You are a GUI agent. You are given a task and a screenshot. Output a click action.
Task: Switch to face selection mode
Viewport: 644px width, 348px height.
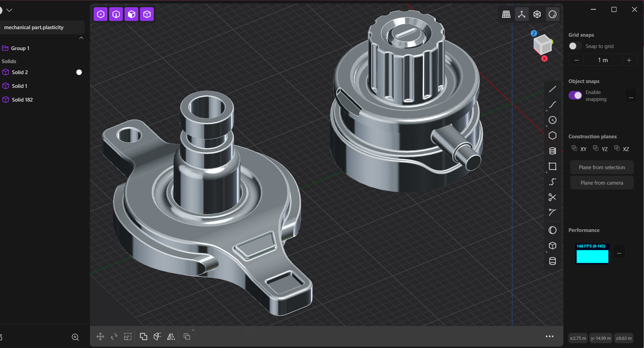point(131,14)
